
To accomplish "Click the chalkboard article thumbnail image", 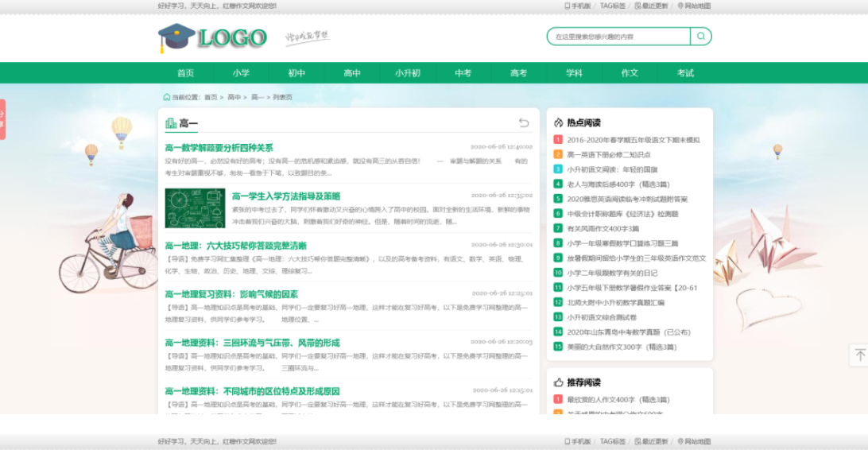I will 195,208.
